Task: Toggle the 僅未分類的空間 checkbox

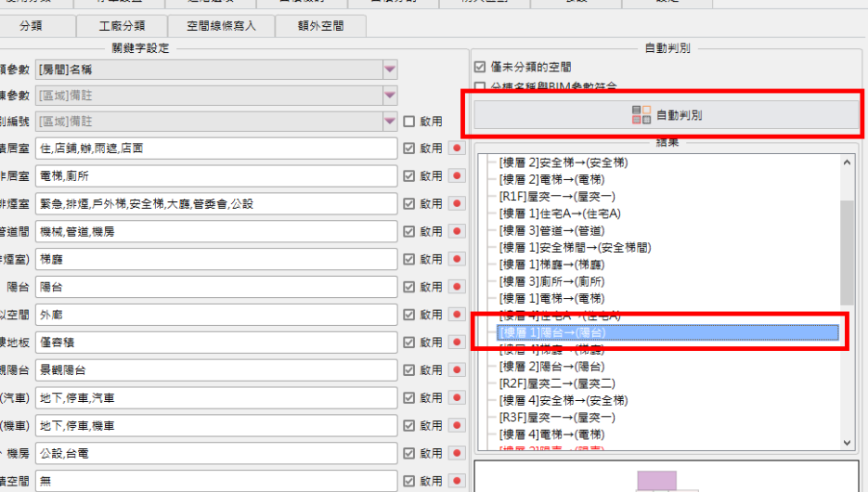Action: click(480, 67)
